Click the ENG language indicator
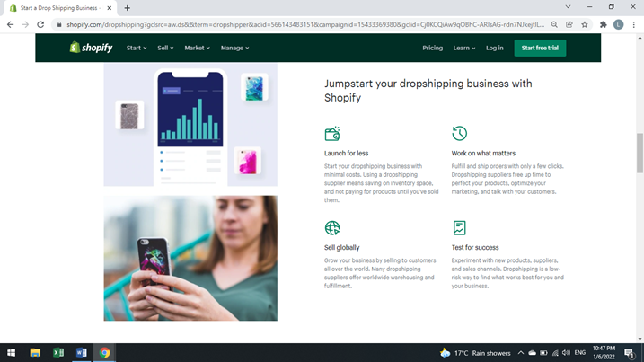644x362 pixels. (580, 353)
